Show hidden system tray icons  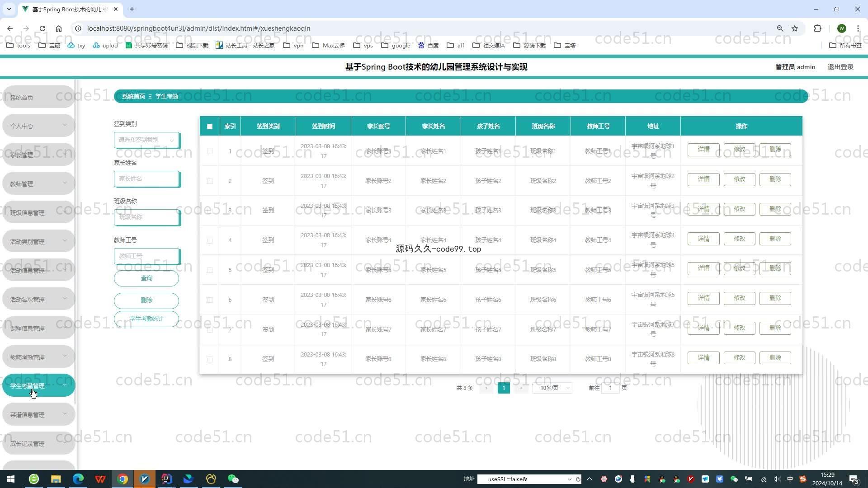[589, 479]
